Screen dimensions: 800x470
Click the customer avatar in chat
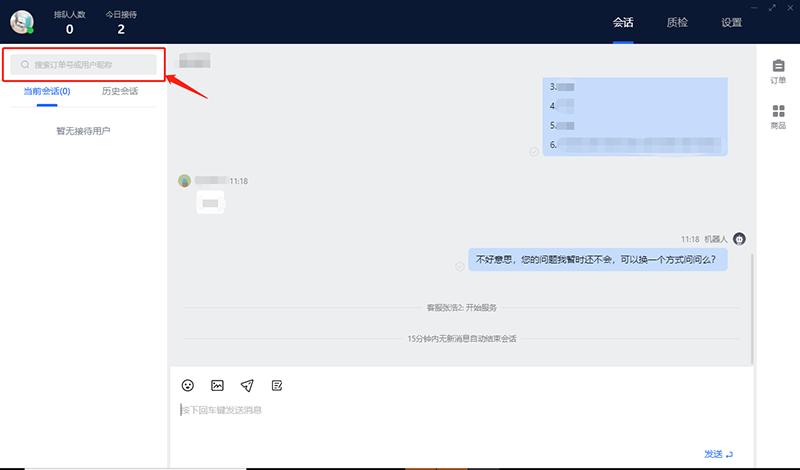184,181
